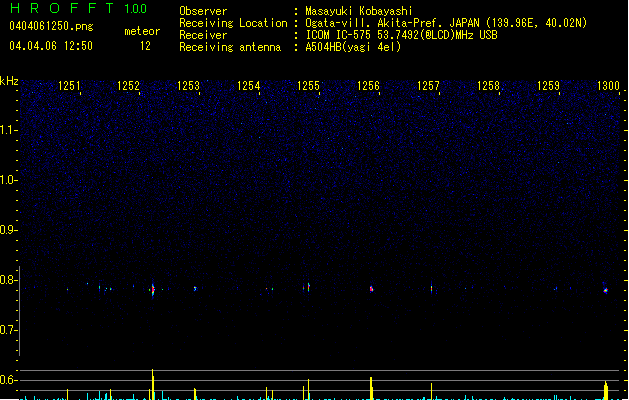Screen dimensions: 629x400
Task: Click the yellow intensity bar below 1257
Action: tap(432, 391)
